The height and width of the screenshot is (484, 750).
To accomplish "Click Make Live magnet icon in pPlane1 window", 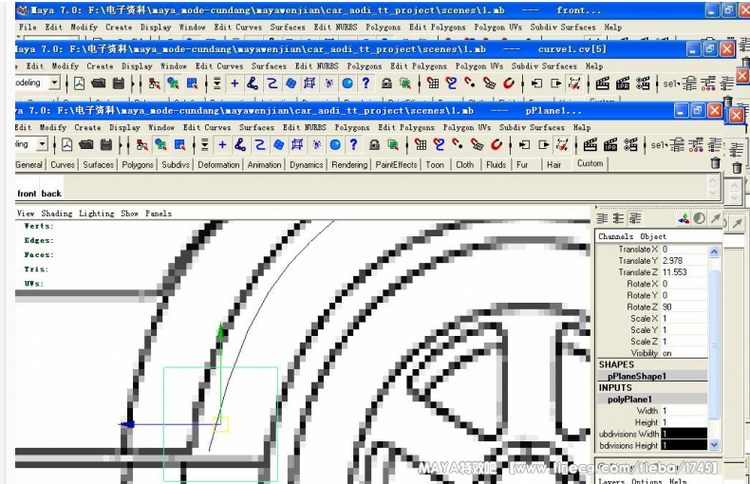I will [x=496, y=144].
